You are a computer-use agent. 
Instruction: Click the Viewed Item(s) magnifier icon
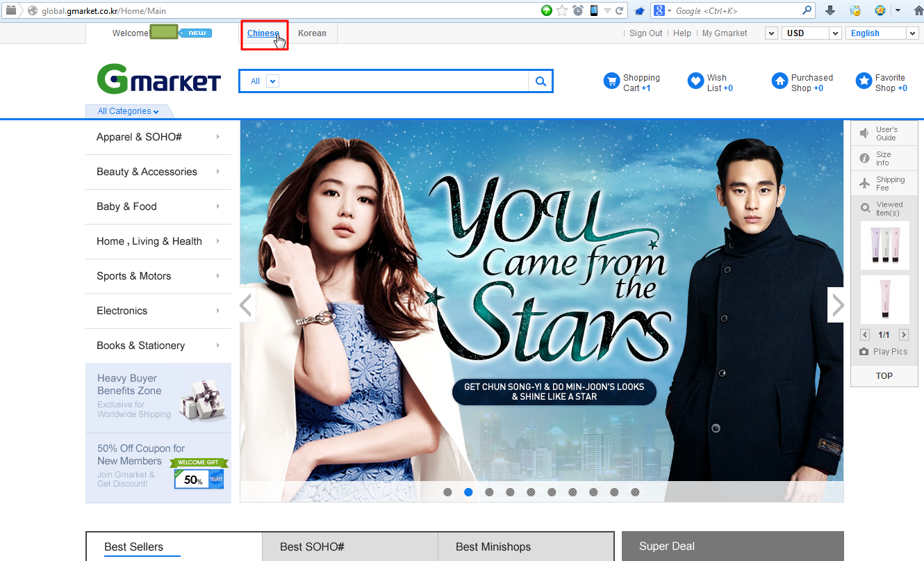[x=865, y=208]
